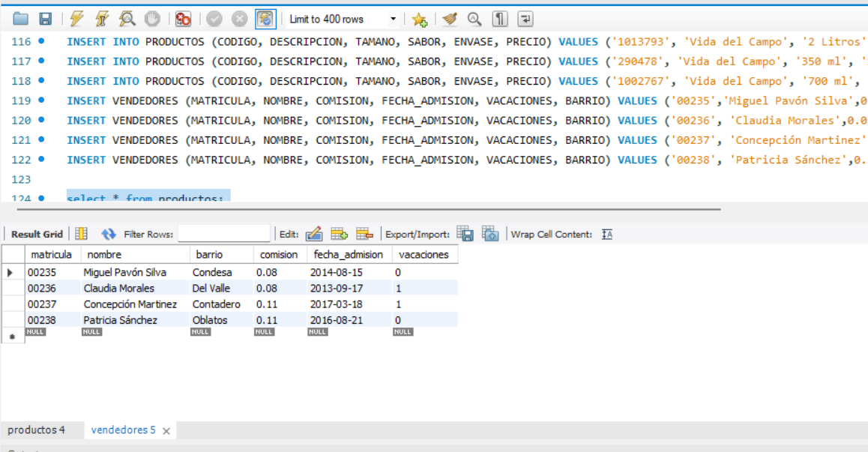Image resolution: width=868 pixels, height=452 pixels.
Task: Beautify the query with the broom icon
Action: click(450, 19)
